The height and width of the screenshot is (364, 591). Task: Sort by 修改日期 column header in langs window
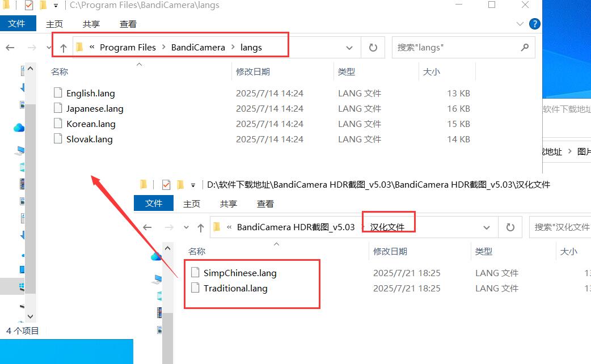(253, 72)
